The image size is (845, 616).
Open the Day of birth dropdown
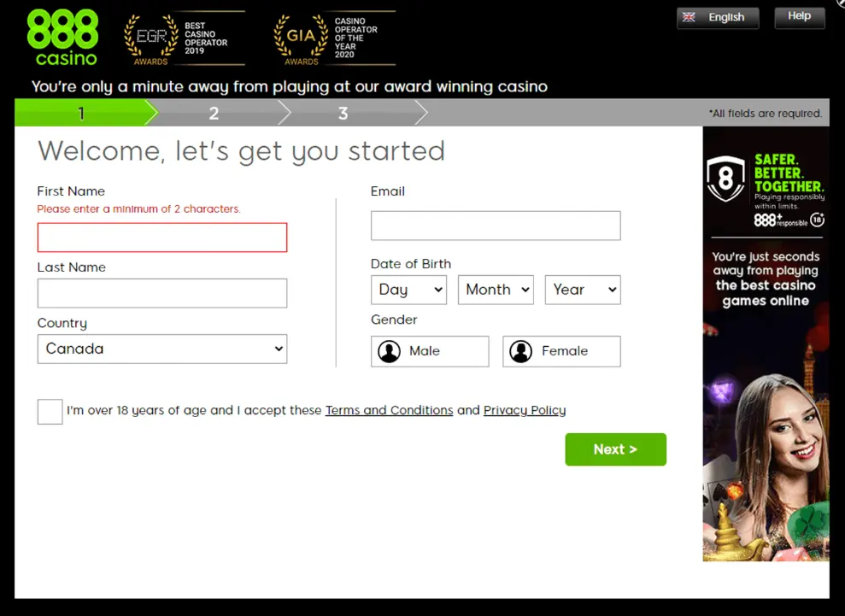409,290
